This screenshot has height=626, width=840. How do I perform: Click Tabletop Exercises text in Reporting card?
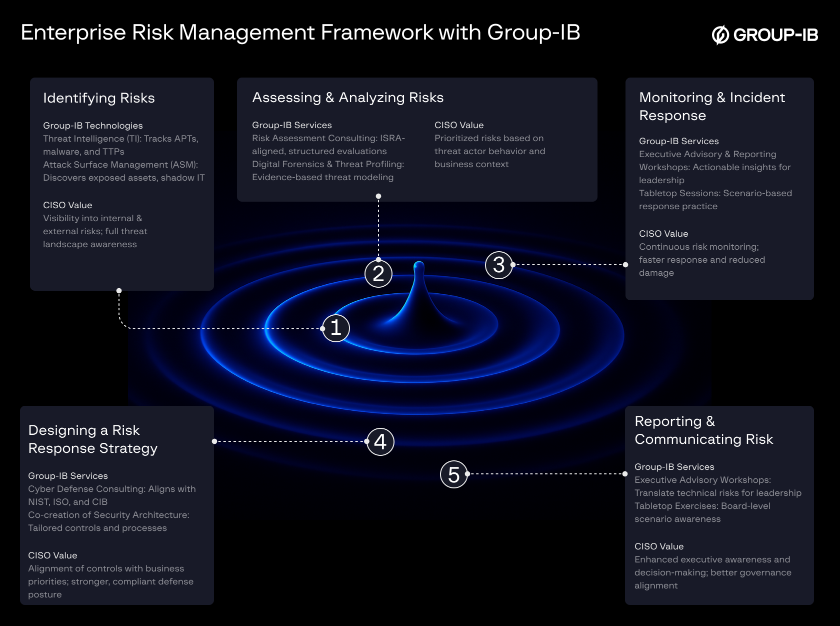pos(702,512)
